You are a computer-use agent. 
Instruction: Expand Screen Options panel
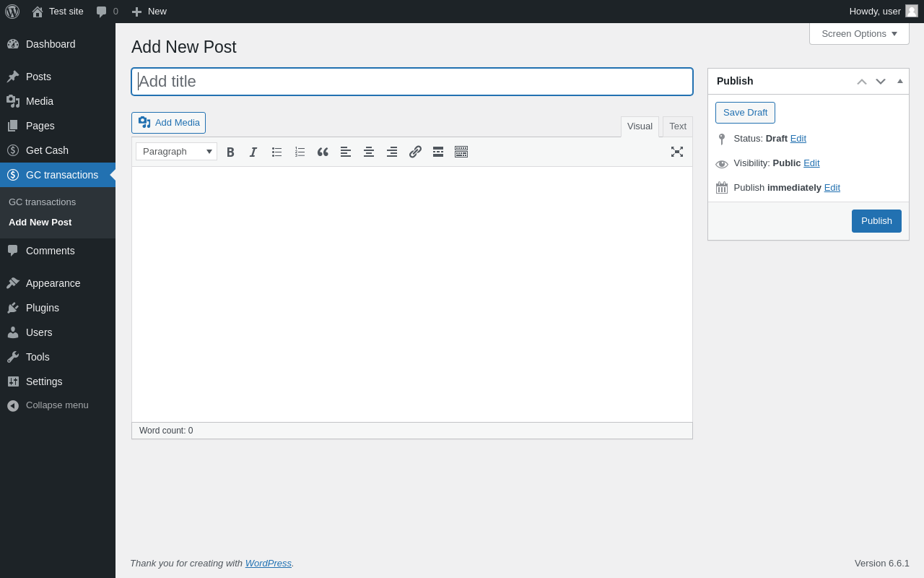[x=859, y=33]
